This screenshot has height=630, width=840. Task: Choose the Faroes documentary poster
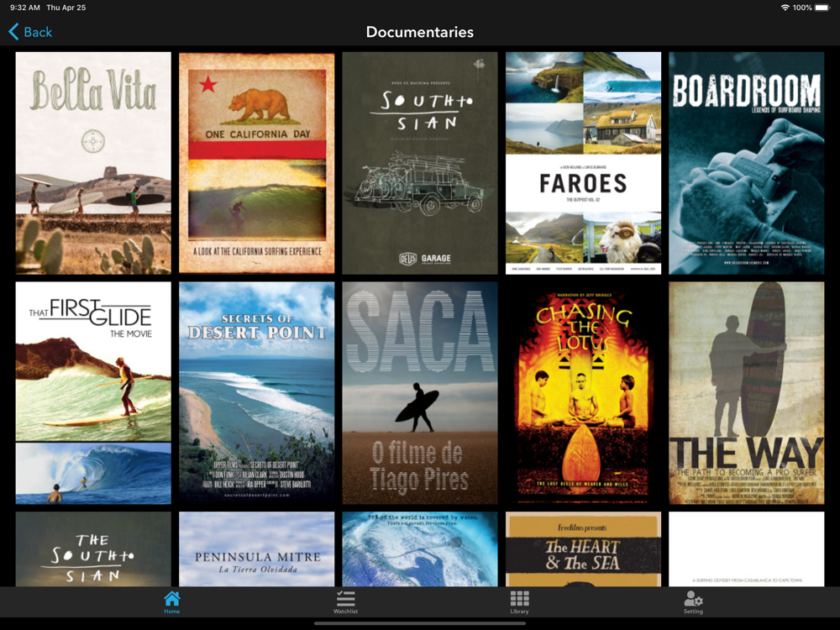pyautogui.click(x=583, y=163)
